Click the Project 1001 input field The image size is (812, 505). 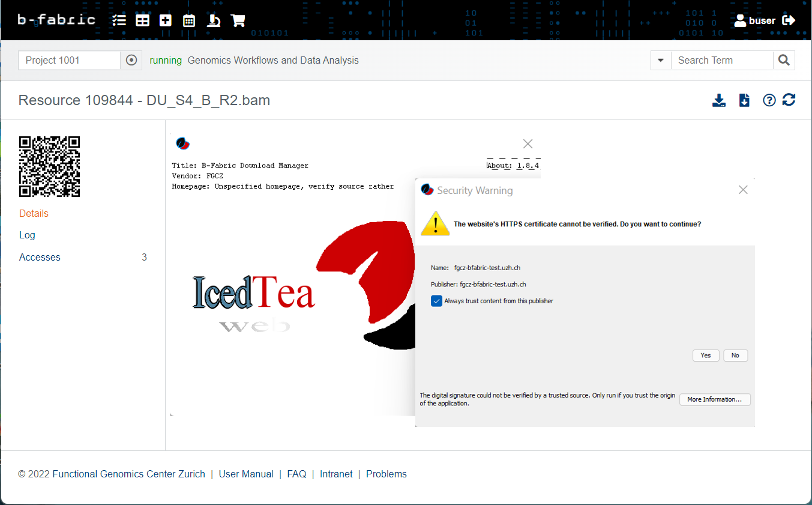(x=70, y=60)
